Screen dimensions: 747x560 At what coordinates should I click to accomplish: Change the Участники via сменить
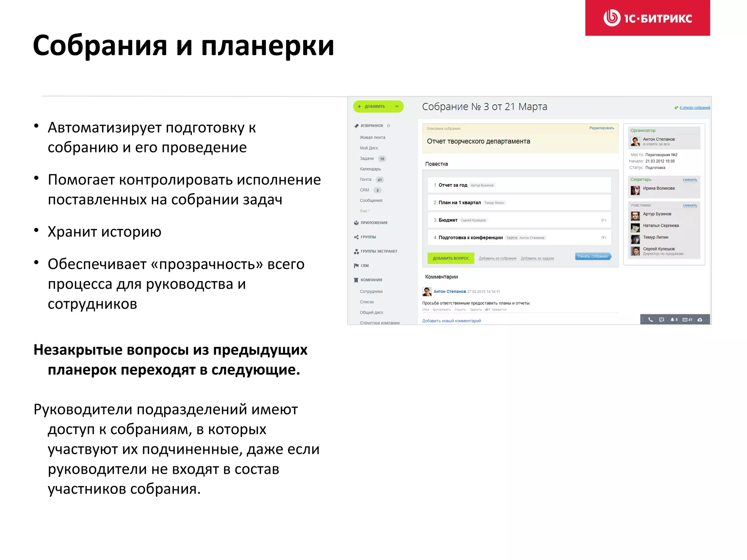[x=690, y=206]
